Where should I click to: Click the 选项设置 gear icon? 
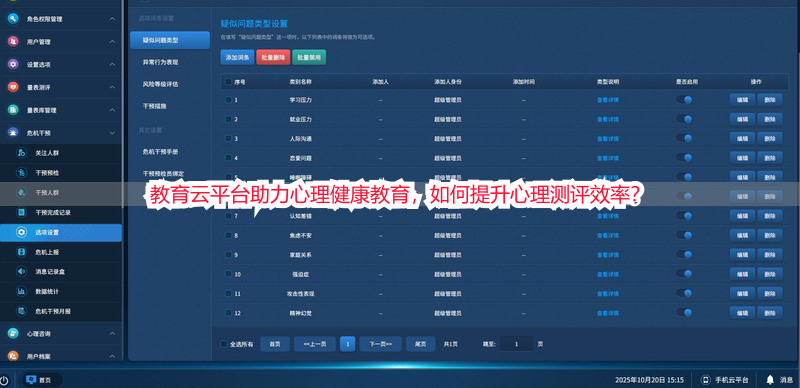click(21, 232)
